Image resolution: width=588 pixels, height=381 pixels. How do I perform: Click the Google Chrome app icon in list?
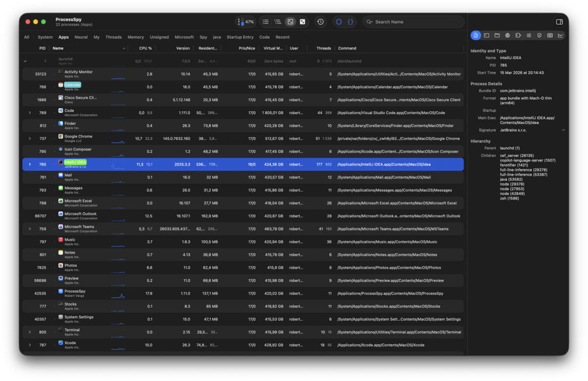[60, 136]
